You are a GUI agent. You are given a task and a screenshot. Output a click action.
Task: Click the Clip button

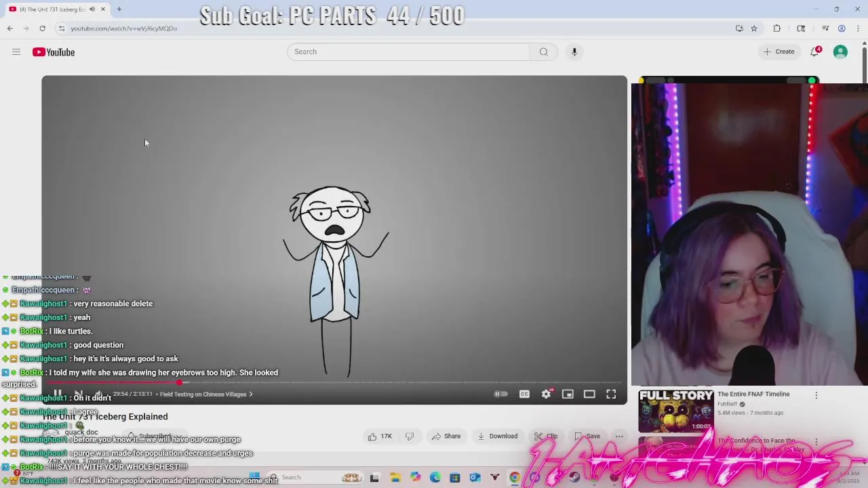point(546,436)
